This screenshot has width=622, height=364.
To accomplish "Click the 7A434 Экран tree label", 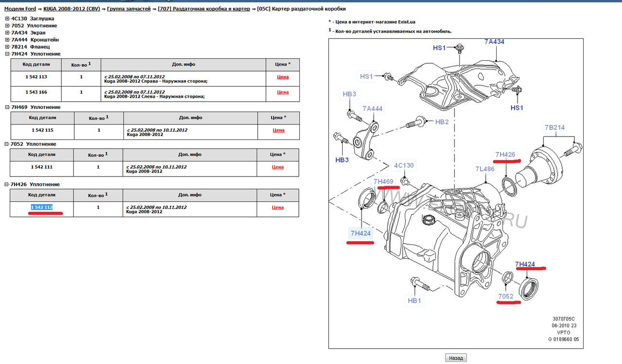I will click(28, 33).
